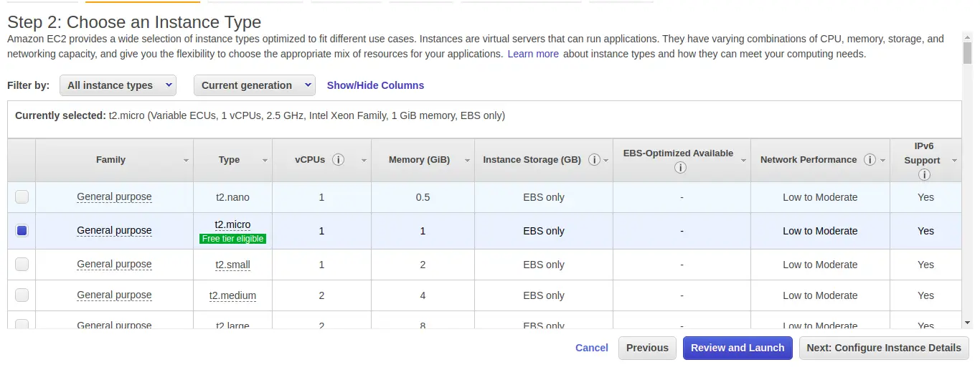Viewport: 980px width, 375px height.
Task: Open EBS-Optimized Available column sort arrow
Action: click(743, 161)
